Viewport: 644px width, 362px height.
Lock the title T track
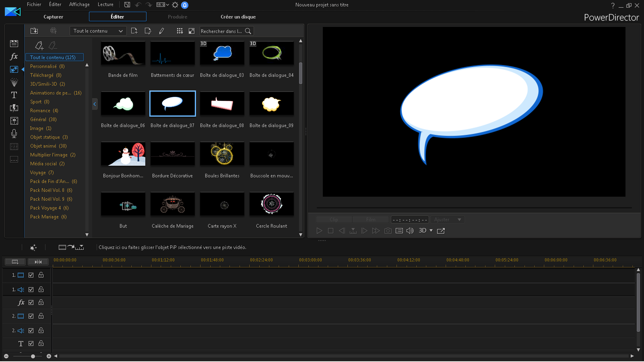coord(41,343)
